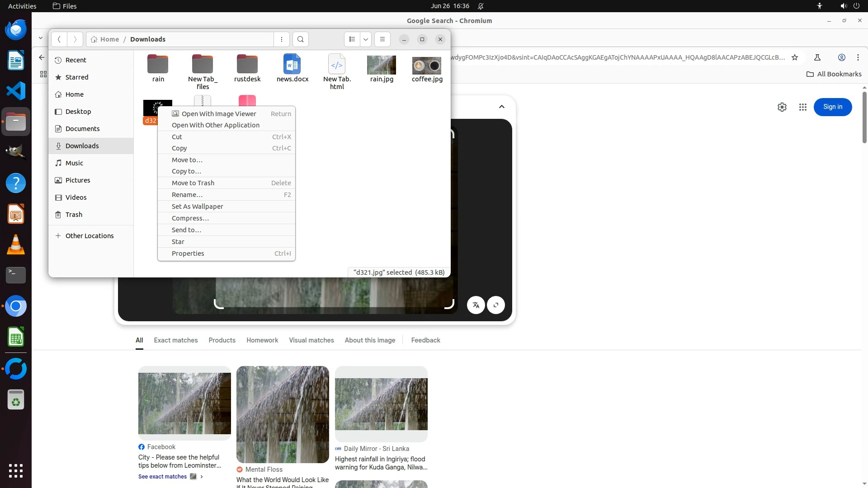
Task: Click the blue Sign in button
Action: pos(832,107)
